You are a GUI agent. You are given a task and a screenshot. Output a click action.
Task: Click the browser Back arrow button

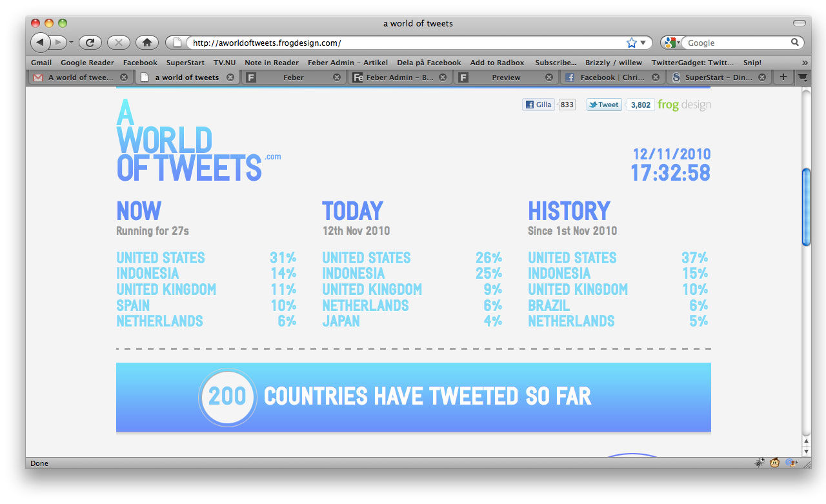[x=40, y=43]
